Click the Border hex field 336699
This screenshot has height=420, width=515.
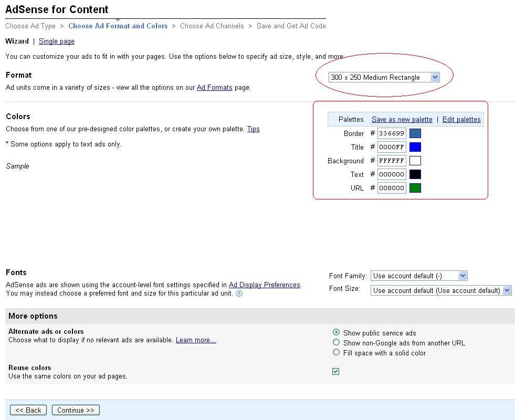click(392, 133)
